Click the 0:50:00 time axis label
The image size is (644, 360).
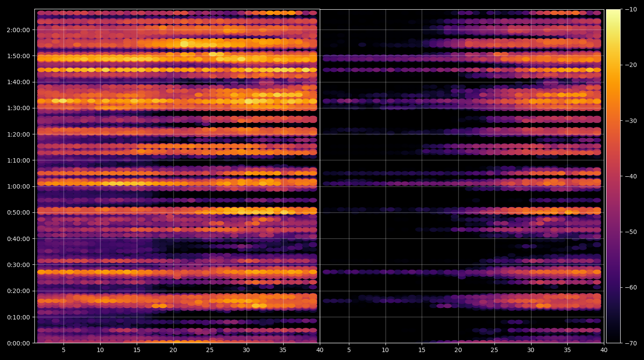pyautogui.click(x=19, y=212)
